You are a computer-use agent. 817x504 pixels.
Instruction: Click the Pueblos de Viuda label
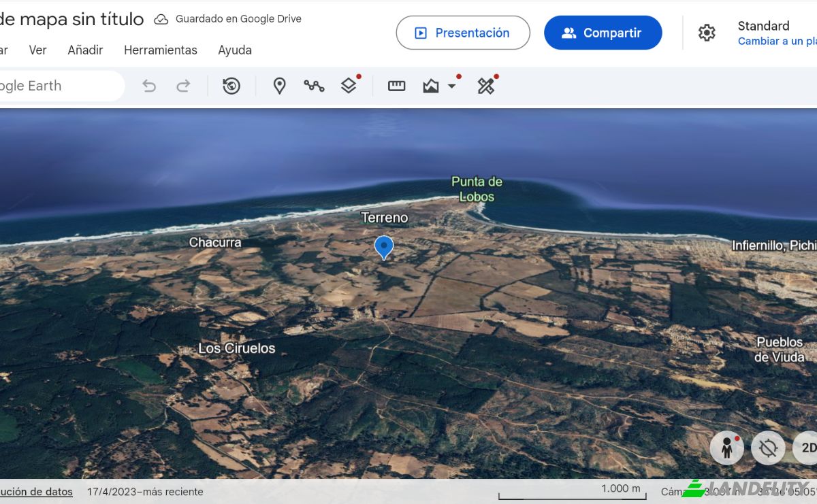[780, 350]
